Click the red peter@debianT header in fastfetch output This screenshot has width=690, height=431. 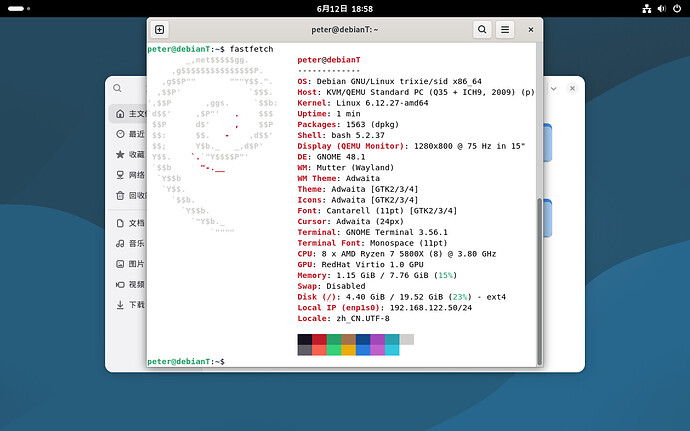point(329,60)
